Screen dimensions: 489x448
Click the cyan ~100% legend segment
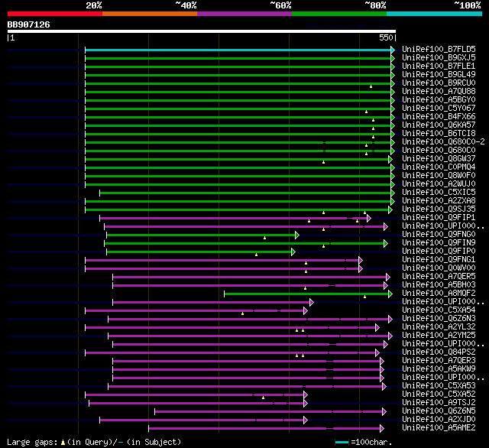[435, 14]
